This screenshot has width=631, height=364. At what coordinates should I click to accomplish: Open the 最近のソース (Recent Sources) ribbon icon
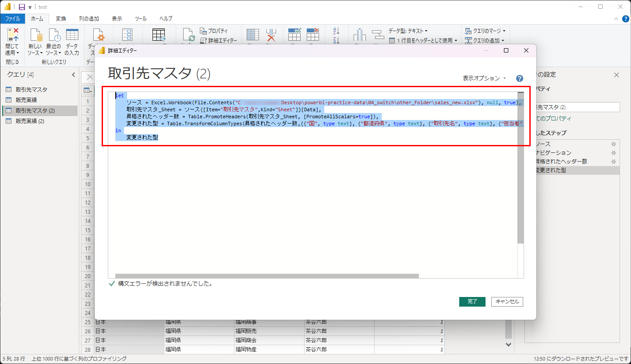tap(53, 41)
